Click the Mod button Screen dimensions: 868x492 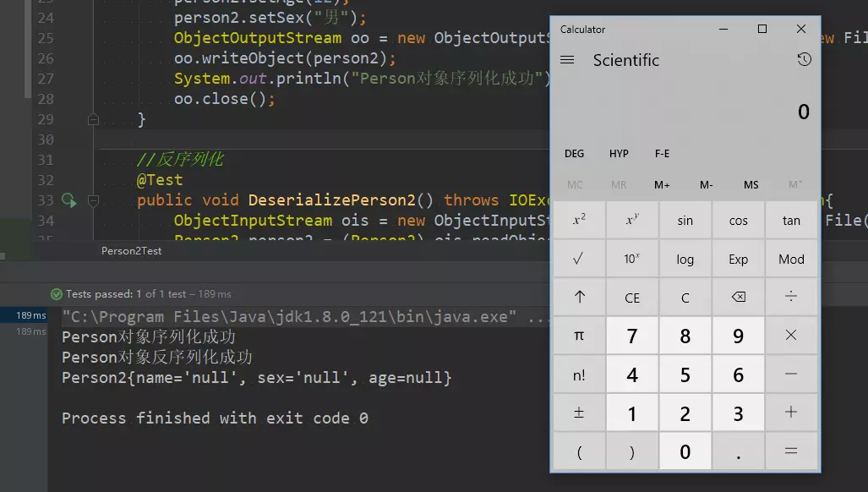791,259
